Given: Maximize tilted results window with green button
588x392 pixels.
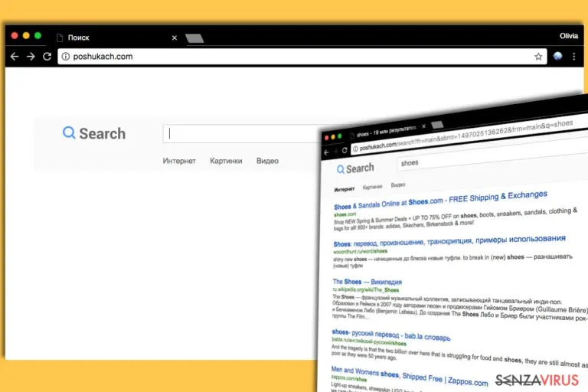Looking at the screenshot, I should (x=340, y=136).
